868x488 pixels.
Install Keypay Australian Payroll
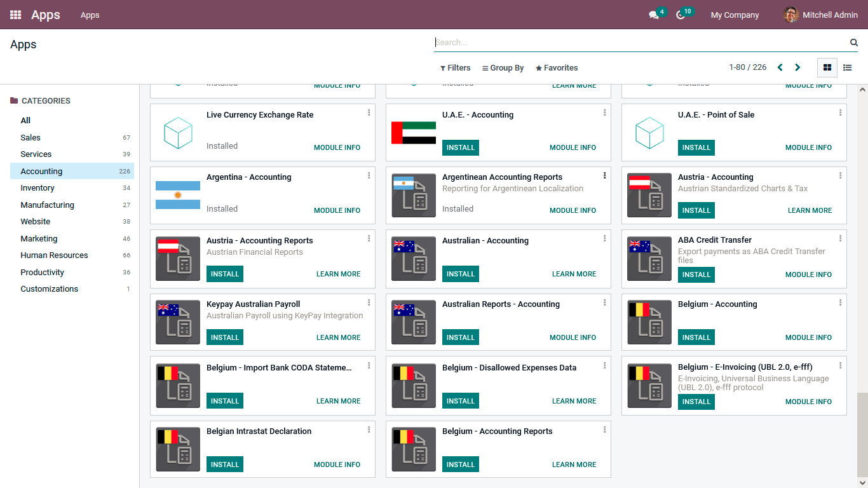click(225, 337)
